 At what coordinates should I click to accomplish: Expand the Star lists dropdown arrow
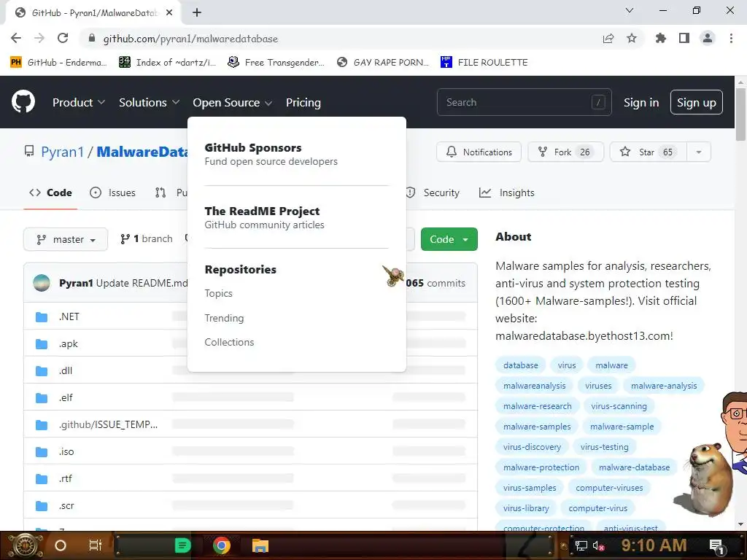699,152
